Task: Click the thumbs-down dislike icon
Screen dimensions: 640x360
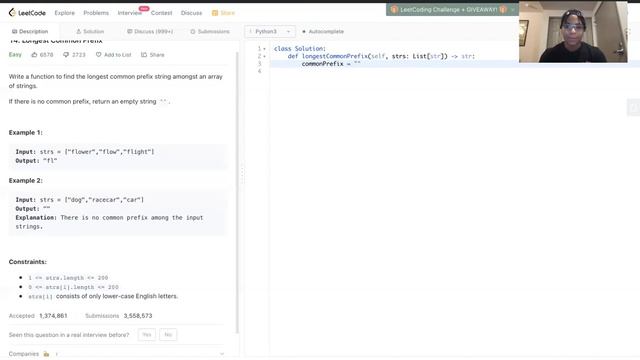Action: [x=66, y=55]
